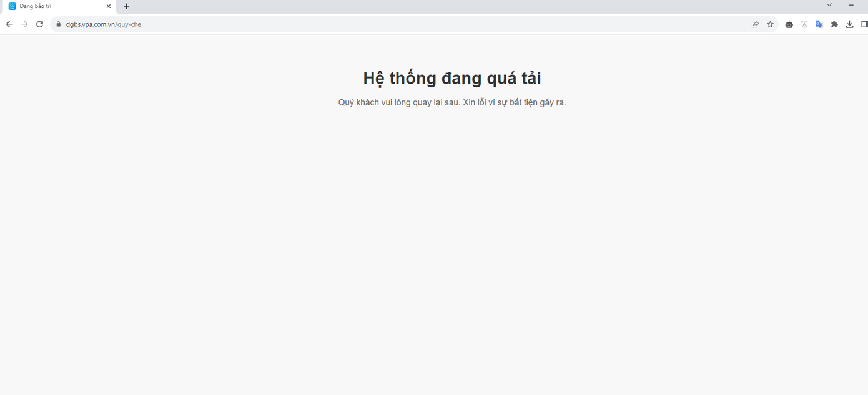Image resolution: width=868 pixels, height=395 pixels.
Task: Click the back navigation arrow
Action: coord(9,24)
